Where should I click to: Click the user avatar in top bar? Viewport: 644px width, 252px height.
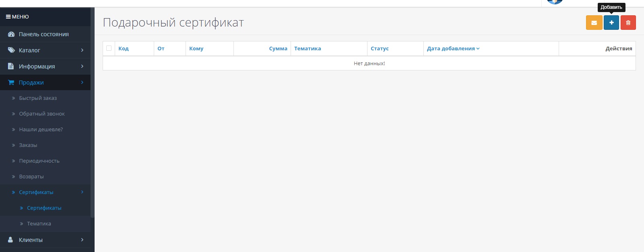(555, 2)
